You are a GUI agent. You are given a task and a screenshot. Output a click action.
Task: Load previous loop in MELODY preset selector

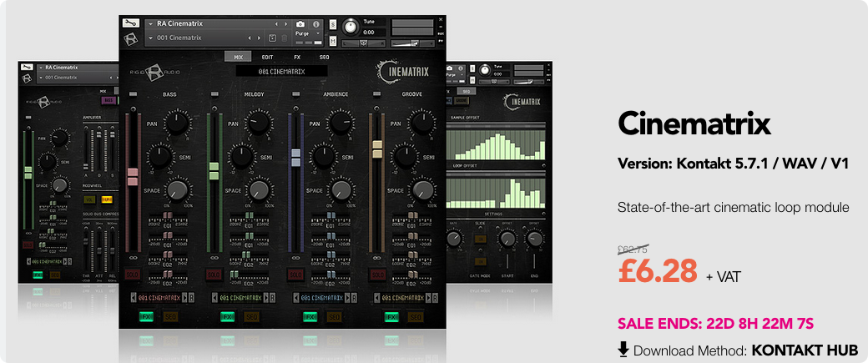[214, 298]
